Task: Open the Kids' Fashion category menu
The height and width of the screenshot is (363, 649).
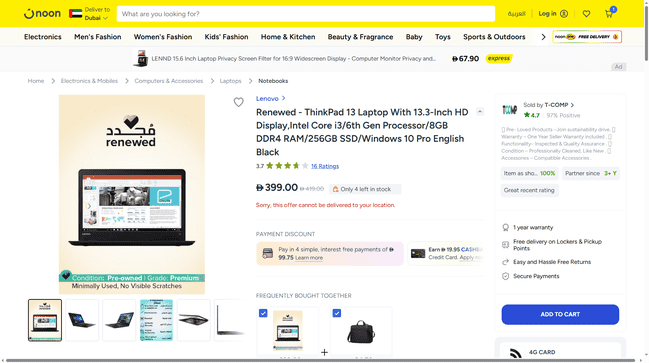Action: tap(226, 37)
